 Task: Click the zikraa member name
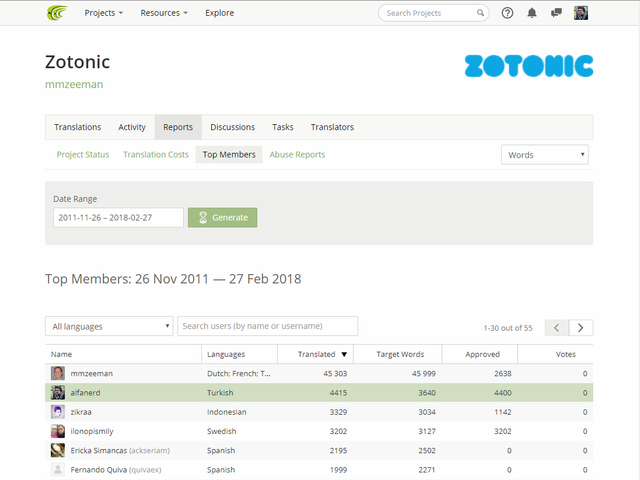click(x=81, y=412)
